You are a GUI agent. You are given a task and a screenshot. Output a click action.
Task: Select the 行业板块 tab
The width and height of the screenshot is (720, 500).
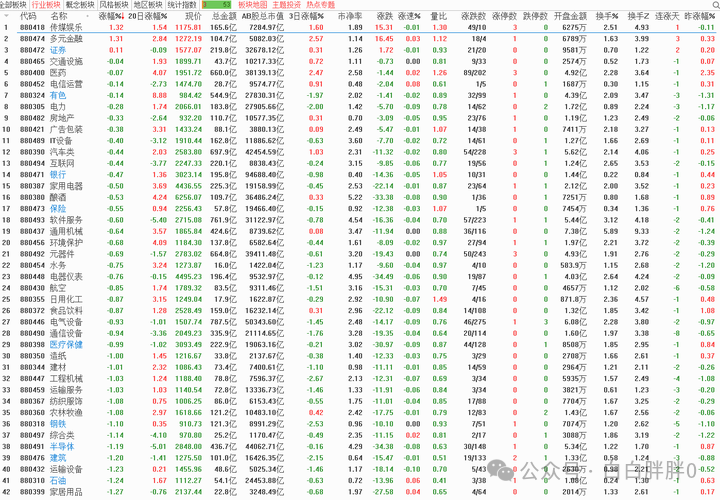point(46,5)
